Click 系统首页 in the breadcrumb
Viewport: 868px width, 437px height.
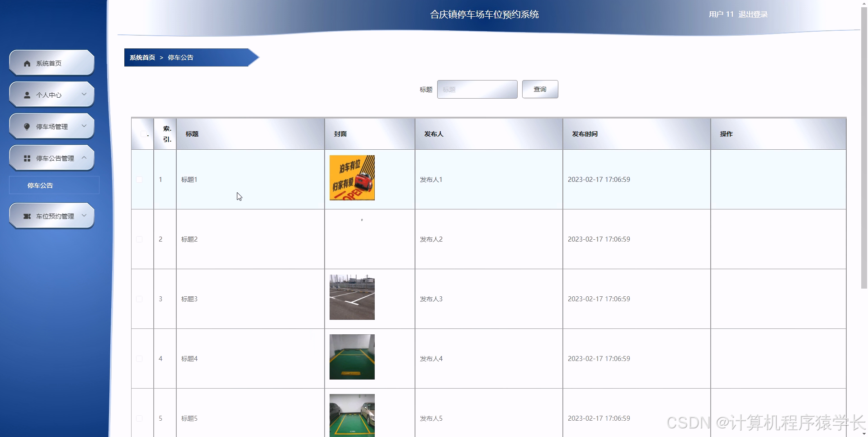tap(142, 57)
